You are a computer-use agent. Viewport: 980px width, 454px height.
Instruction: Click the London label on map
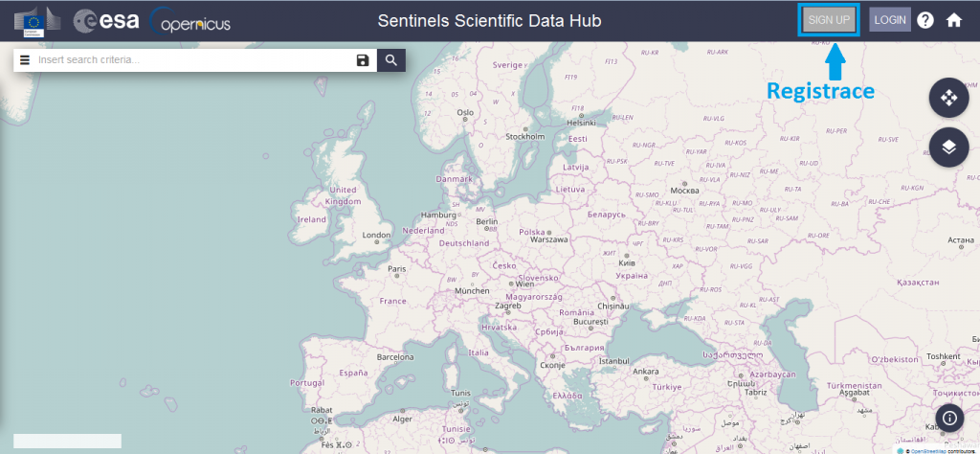point(376,235)
